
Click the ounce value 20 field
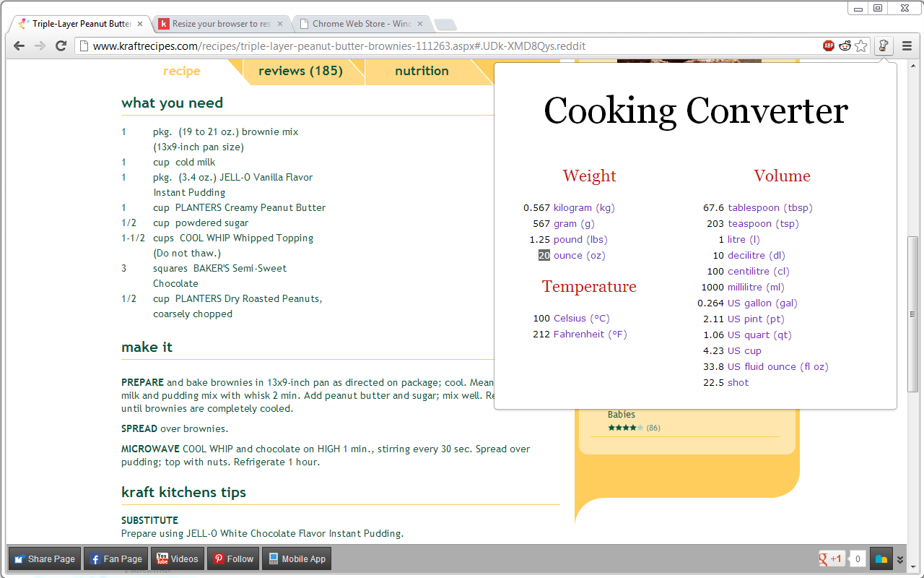pyautogui.click(x=544, y=255)
